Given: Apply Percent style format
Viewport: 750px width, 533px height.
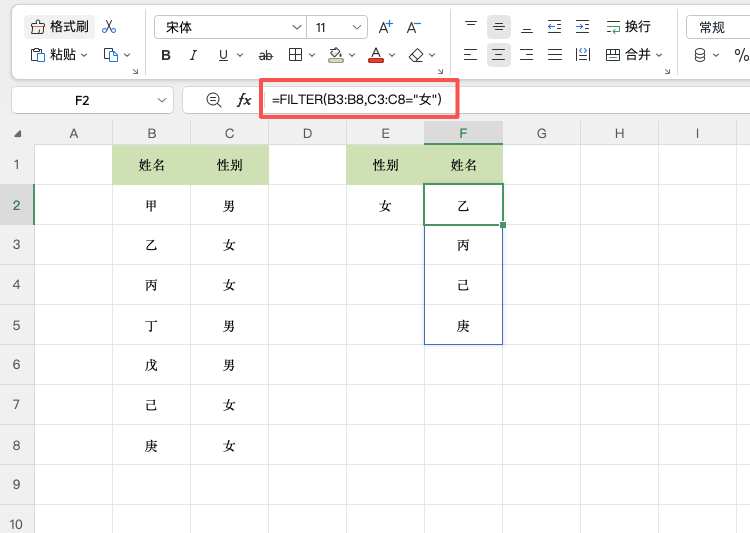Looking at the screenshot, I should pyautogui.click(x=741, y=55).
